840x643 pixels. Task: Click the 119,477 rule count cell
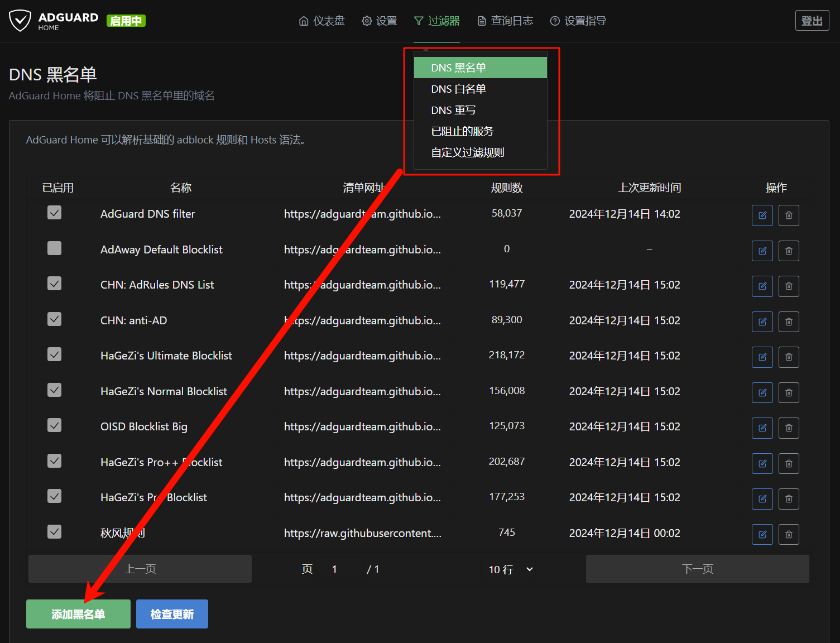pyautogui.click(x=507, y=284)
